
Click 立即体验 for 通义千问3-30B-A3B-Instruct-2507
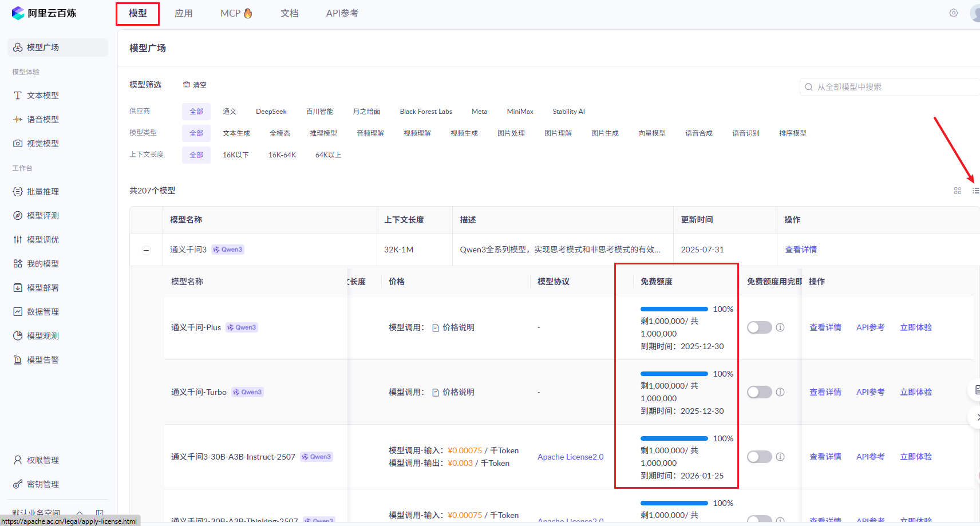coord(916,457)
